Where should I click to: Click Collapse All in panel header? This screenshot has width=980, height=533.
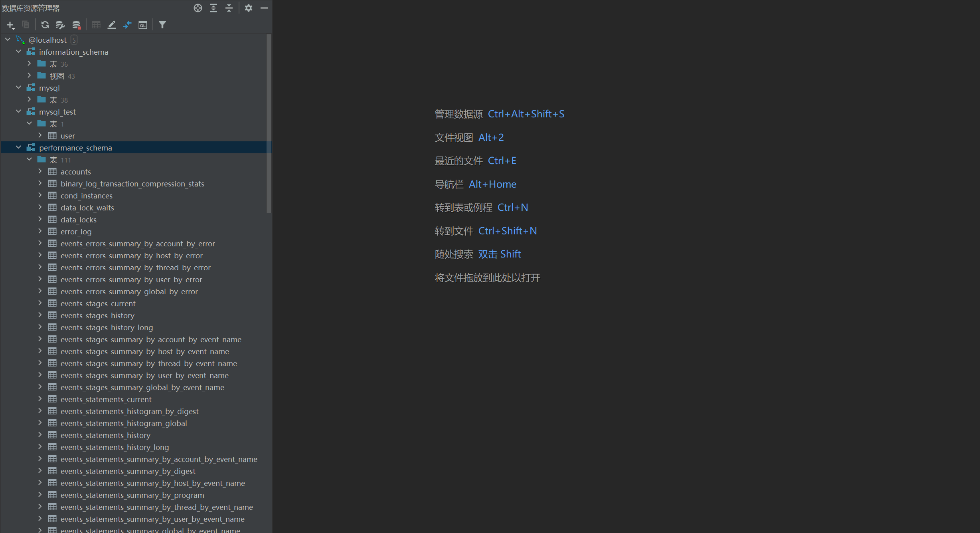click(x=229, y=8)
